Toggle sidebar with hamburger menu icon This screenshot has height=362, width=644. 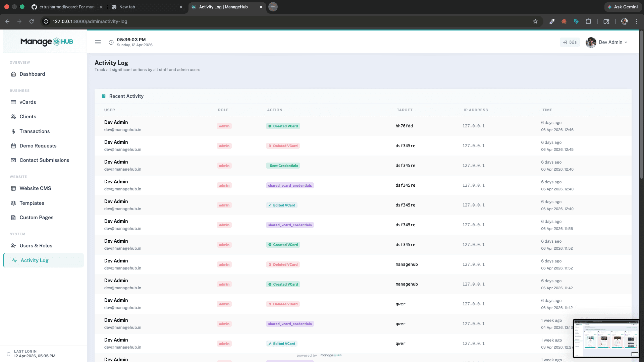coord(98,42)
